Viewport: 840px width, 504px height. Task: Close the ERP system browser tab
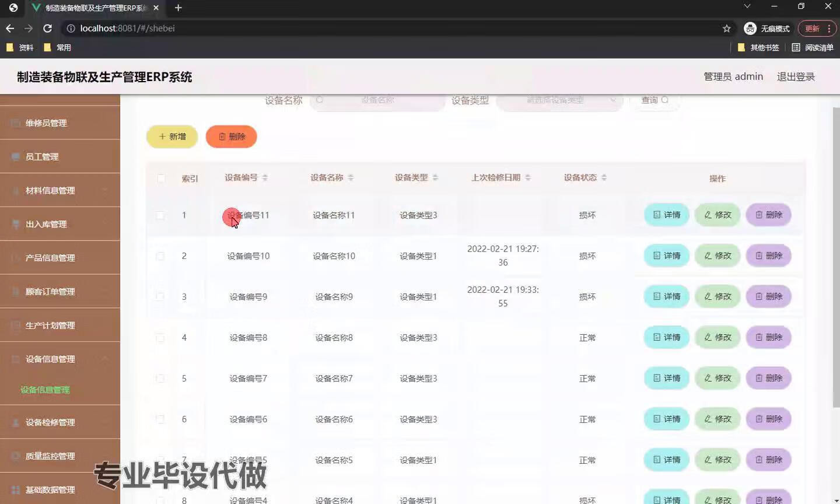tap(156, 8)
